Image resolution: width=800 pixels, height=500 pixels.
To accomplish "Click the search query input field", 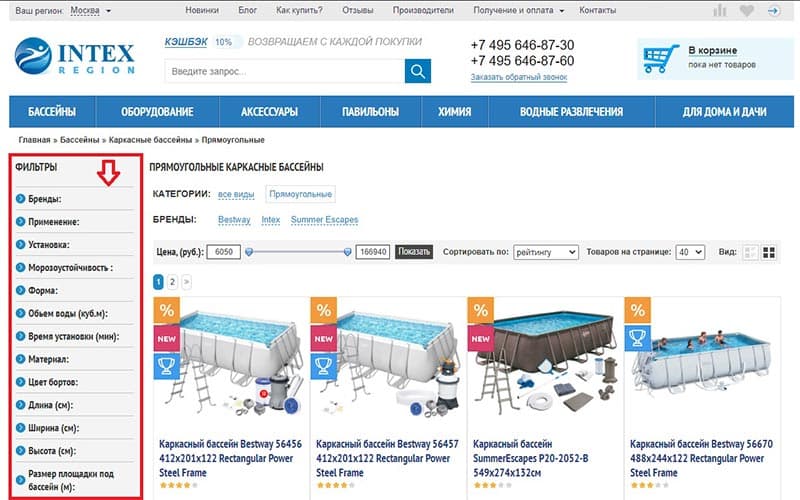I will tap(284, 71).
